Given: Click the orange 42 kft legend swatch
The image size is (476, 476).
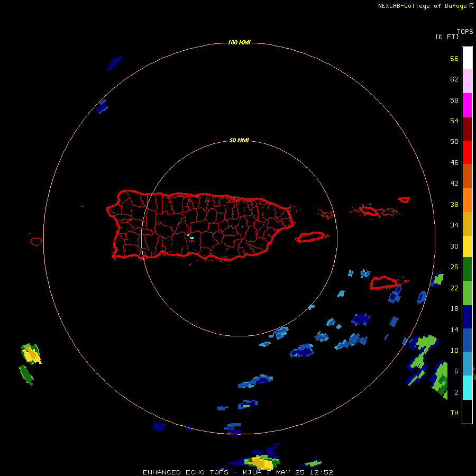Looking at the screenshot, I should 467,200.
